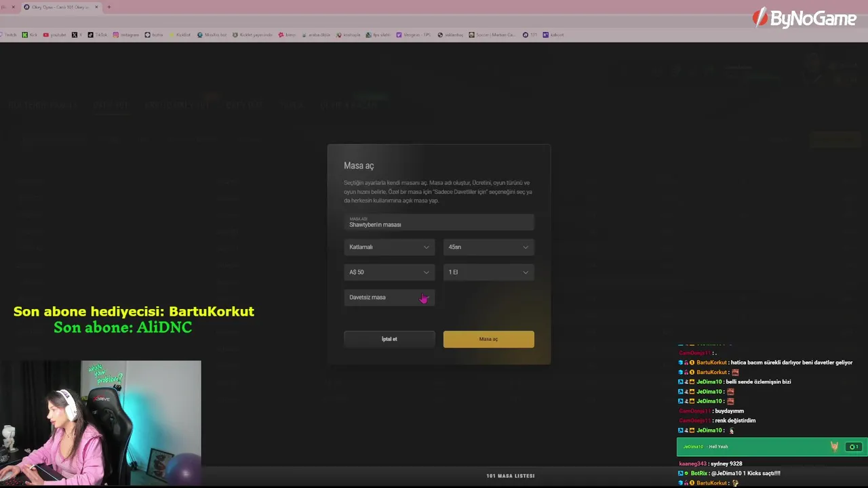Open the instagram bookmark
The image size is (868, 488).
pyautogui.click(x=125, y=35)
